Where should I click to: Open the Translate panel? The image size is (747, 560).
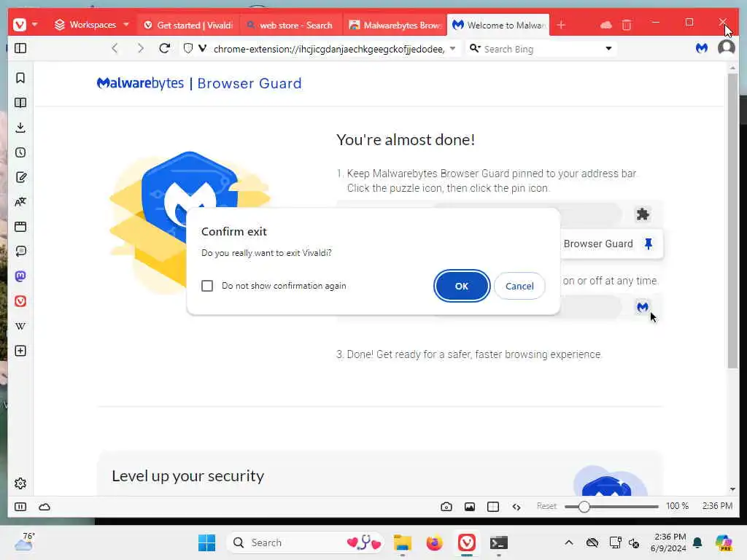coord(20,202)
